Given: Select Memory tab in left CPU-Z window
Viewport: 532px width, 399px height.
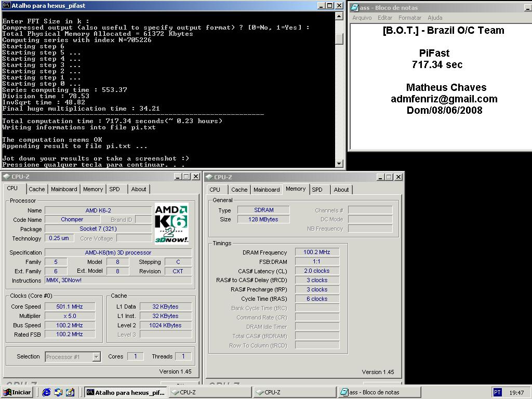Looking at the screenshot, I should click(x=93, y=189).
